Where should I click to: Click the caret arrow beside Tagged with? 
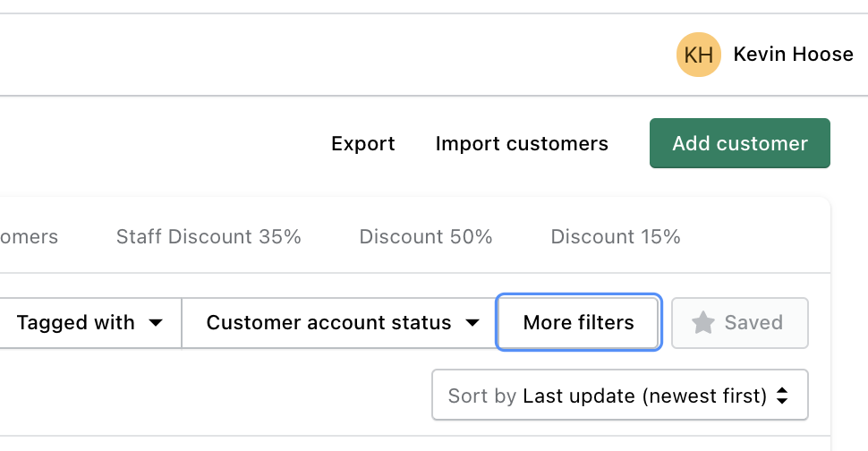(156, 323)
